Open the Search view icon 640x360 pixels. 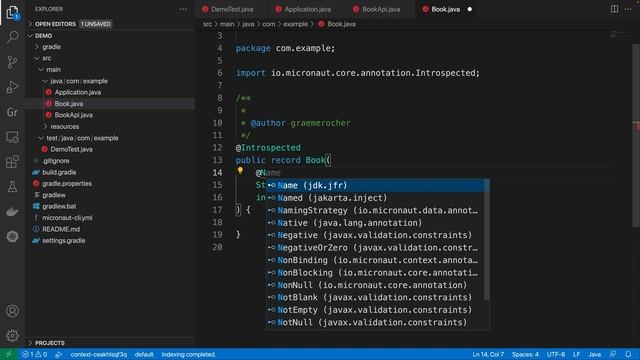point(13,37)
